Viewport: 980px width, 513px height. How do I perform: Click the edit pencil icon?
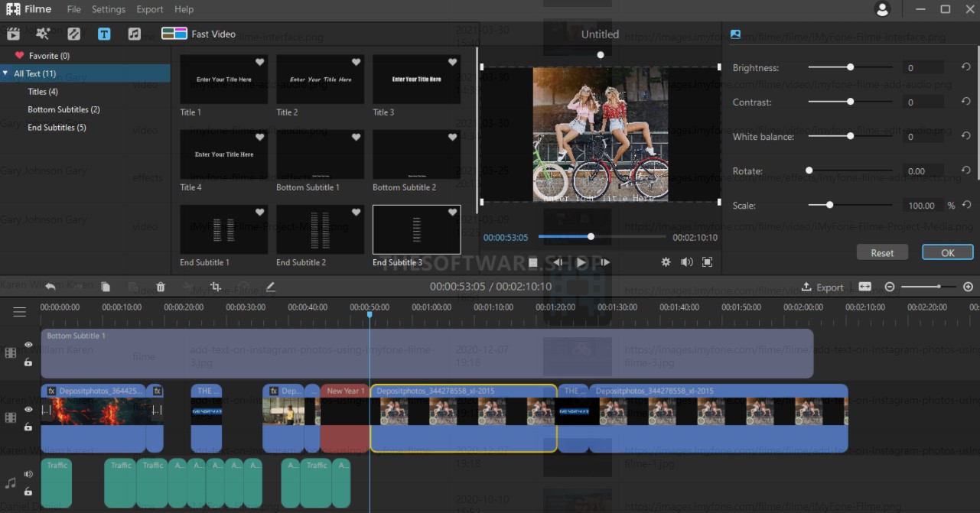(270, 287)
